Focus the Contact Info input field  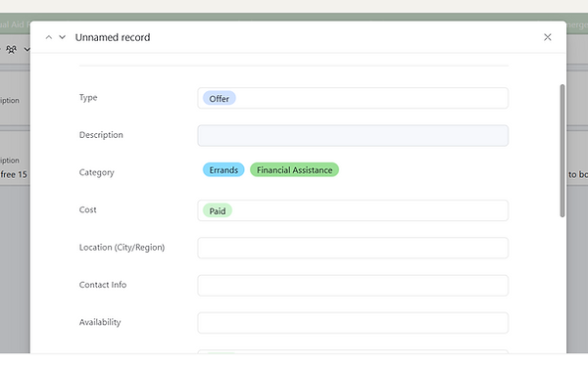[x=353, y=285]
